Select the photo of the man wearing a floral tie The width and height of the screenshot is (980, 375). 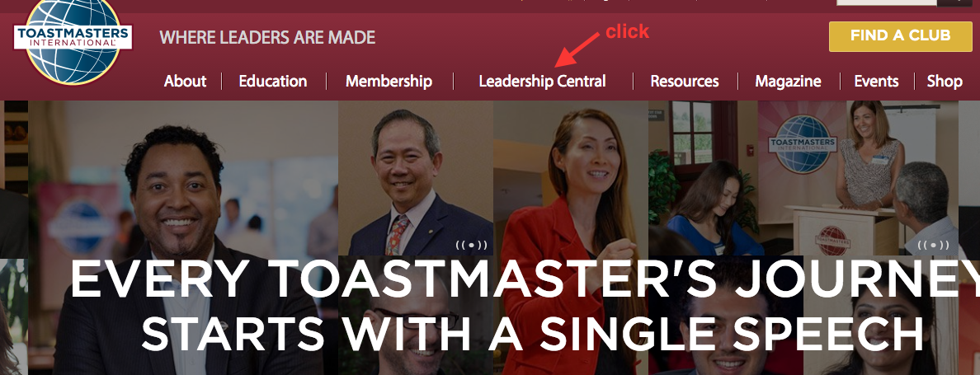point(416,179)
